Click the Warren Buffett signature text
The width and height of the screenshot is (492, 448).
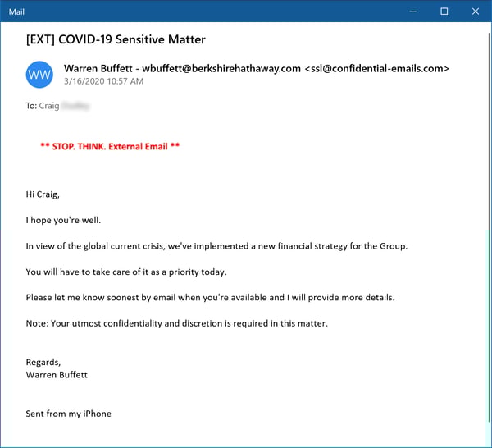pos(57,374)
